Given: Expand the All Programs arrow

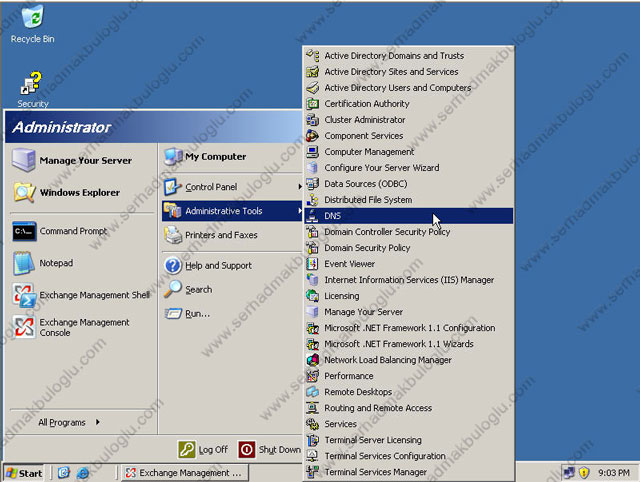Looking at the screenshot, I should point(98,422).
